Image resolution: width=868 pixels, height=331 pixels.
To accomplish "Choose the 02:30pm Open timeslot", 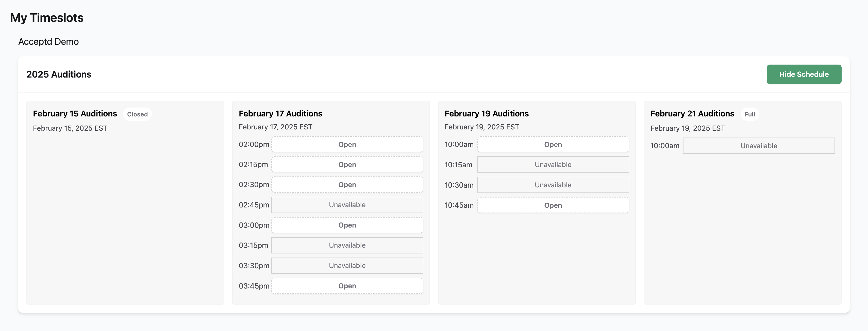I will [347, 185].
